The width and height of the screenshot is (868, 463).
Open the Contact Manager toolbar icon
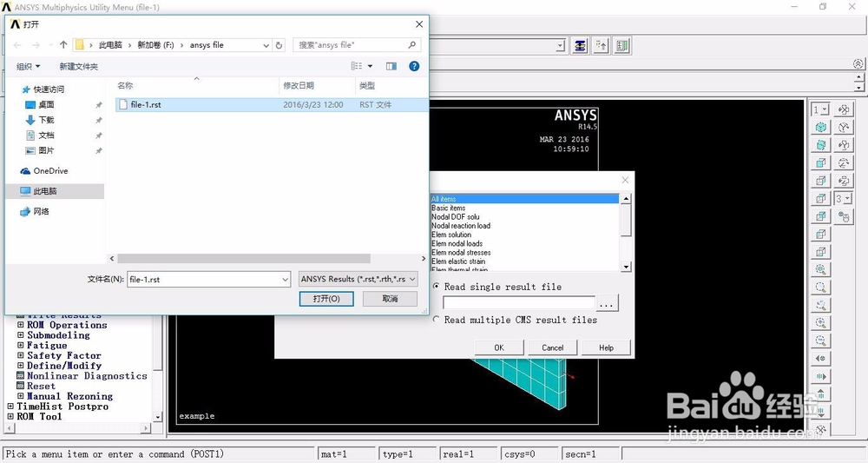[x=622, y=45]
